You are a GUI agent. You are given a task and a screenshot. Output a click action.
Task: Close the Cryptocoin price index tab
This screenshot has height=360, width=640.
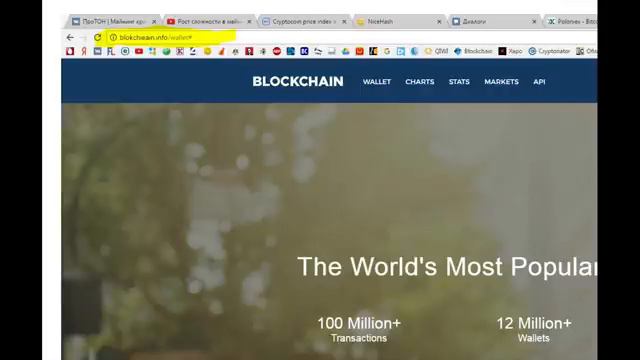[344, 22]
